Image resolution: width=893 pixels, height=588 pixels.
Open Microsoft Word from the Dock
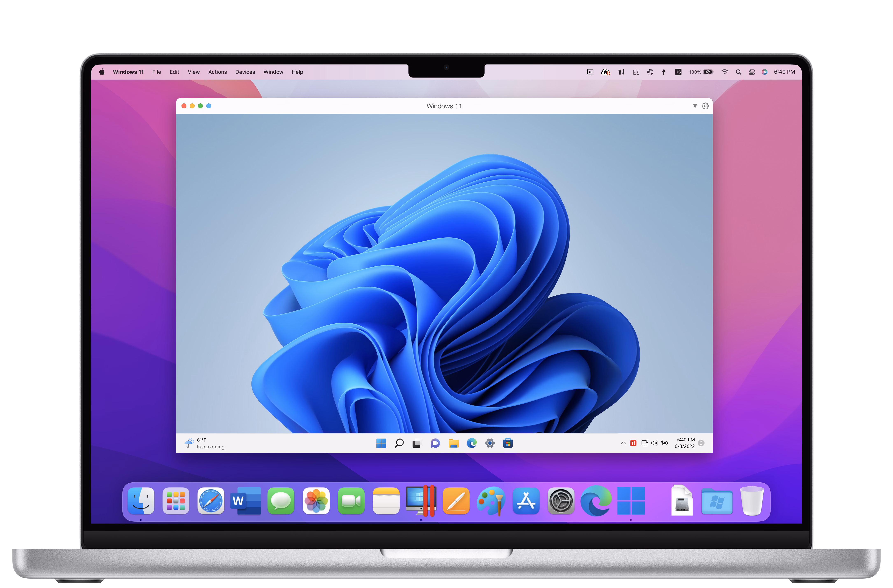pos(246,501)
